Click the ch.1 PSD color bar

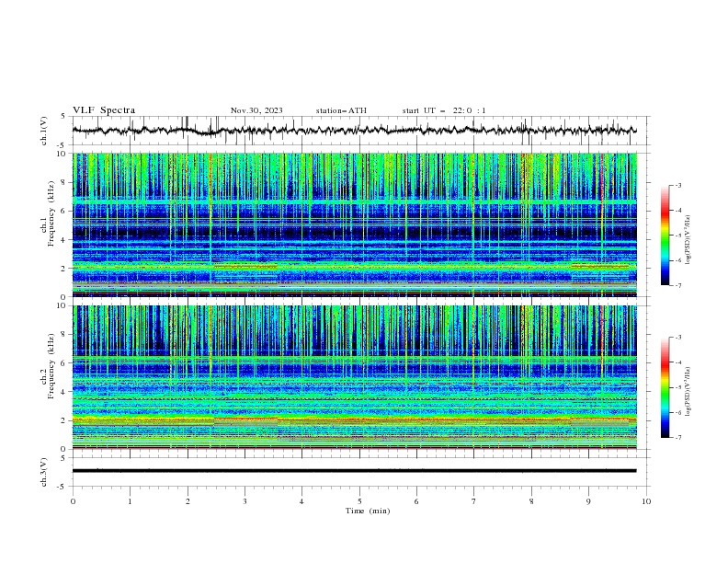665,236
